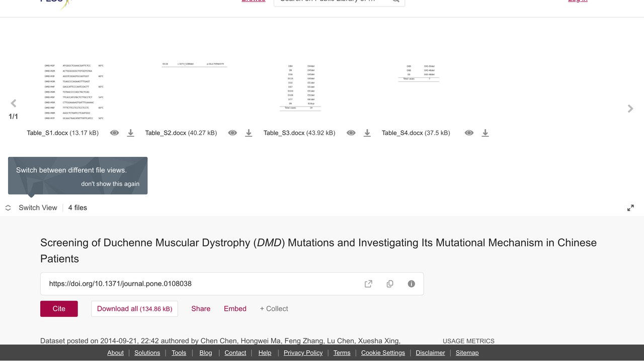Download Table_S4.docx using its download icon
The height and width of the screenshot is (362, 644).
click(x=485, y=133)
